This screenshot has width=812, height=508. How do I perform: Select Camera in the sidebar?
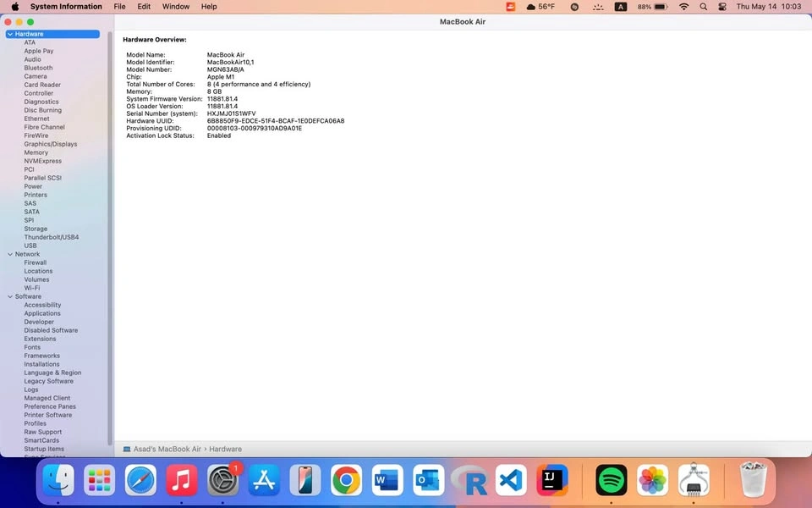[36, 76]
